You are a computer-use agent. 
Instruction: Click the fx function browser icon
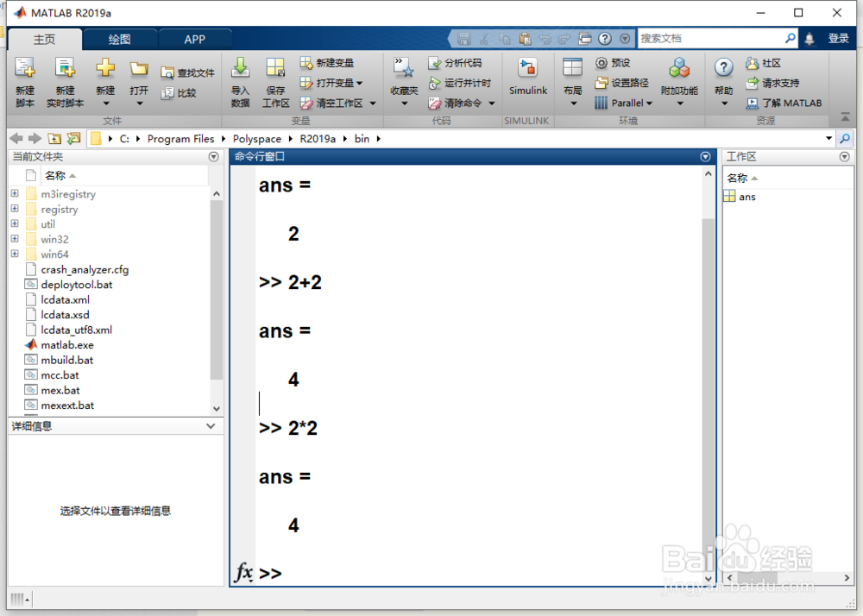243,572
